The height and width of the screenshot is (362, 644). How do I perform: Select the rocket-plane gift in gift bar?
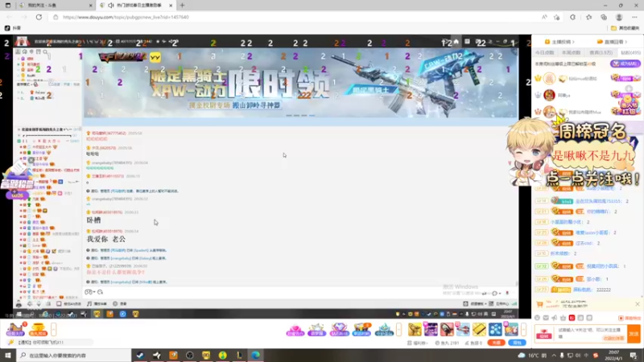[x=464, y=329]
